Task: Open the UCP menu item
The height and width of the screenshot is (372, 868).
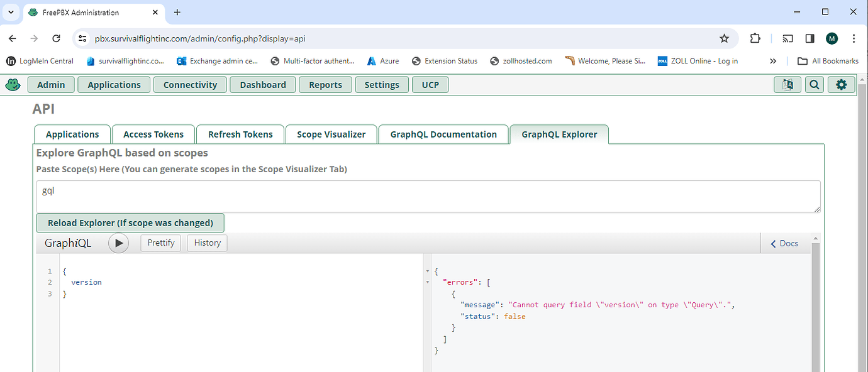Action: point(430,85)
